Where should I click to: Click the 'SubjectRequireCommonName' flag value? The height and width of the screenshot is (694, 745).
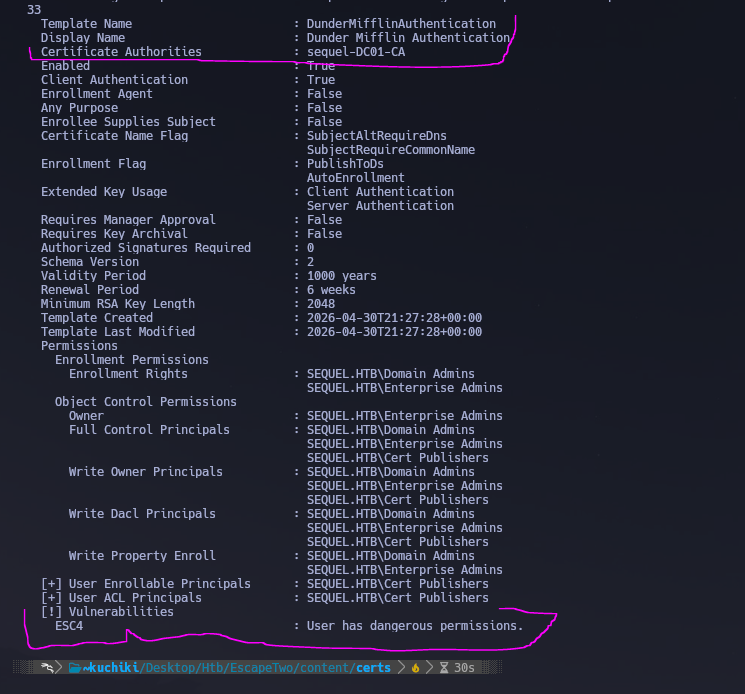[391, 150]
